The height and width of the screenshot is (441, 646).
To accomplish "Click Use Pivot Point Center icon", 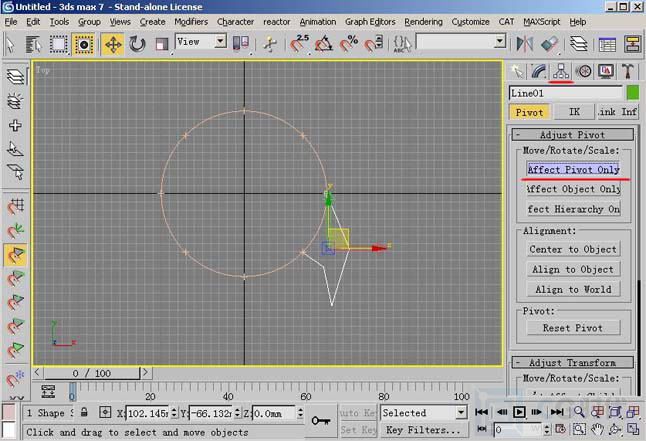I will [241, 43].
